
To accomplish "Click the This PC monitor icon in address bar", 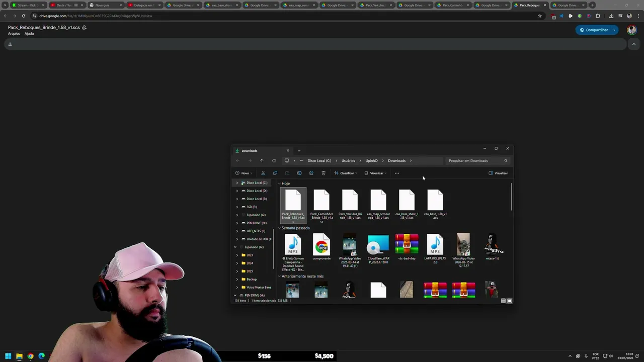I will (287, 160).
